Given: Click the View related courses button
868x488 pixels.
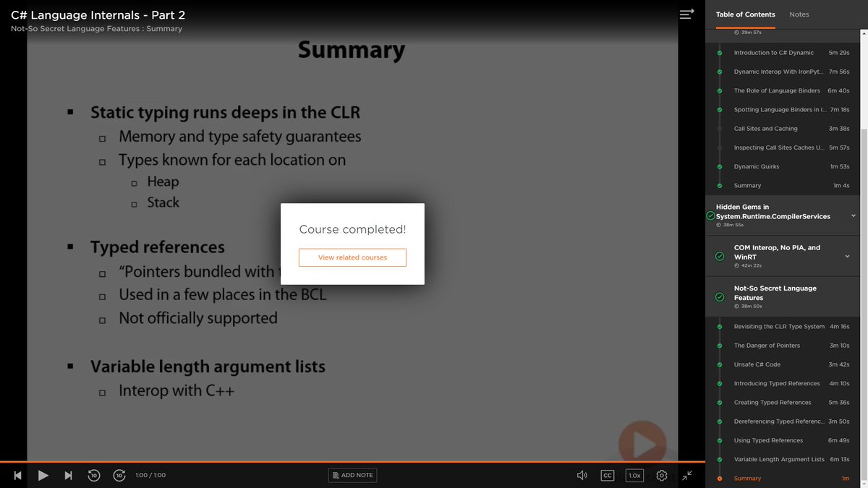Looking at the screenshot, I should tap(352, 257).
